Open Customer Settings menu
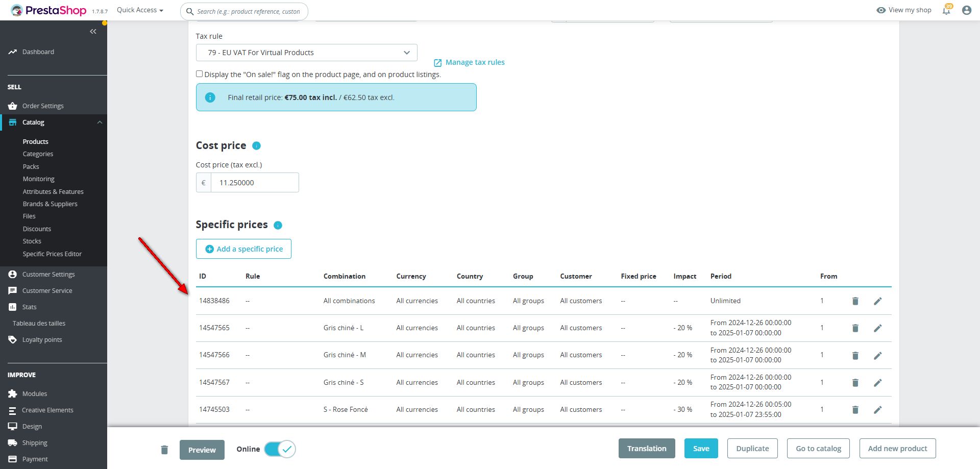 point(48,275)
